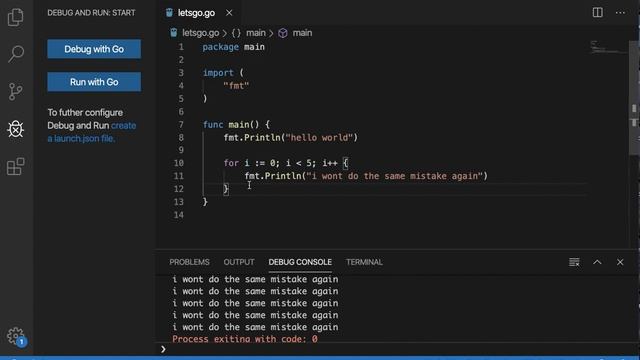The height and width of the screenshot is (360, 640).
Task: Open the Explorer files view
Action: 16,17
